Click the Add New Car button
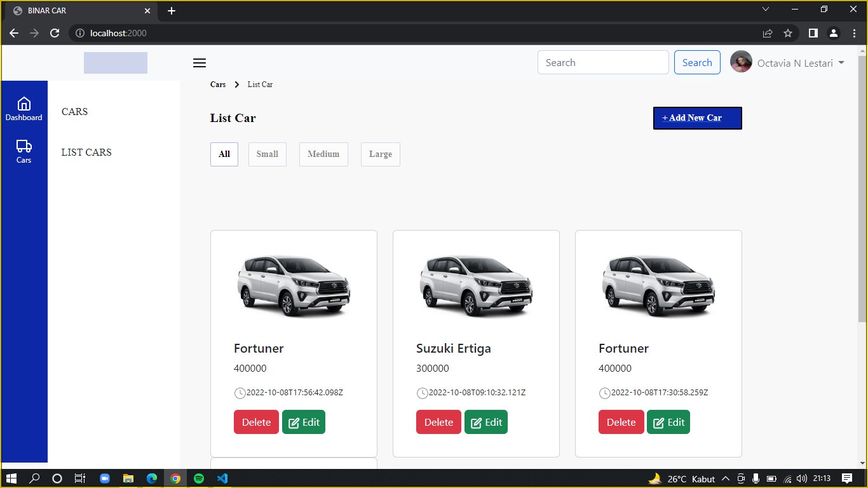868x488 pixels. pyautogui.click(x=697, y=118)
